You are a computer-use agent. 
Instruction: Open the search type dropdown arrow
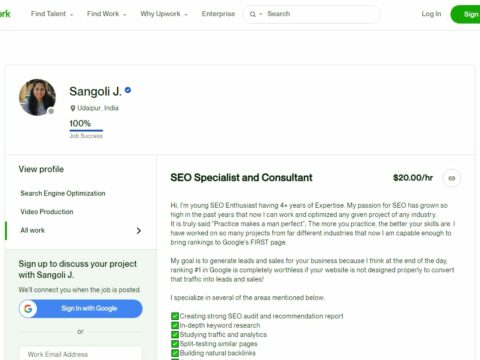261,14
